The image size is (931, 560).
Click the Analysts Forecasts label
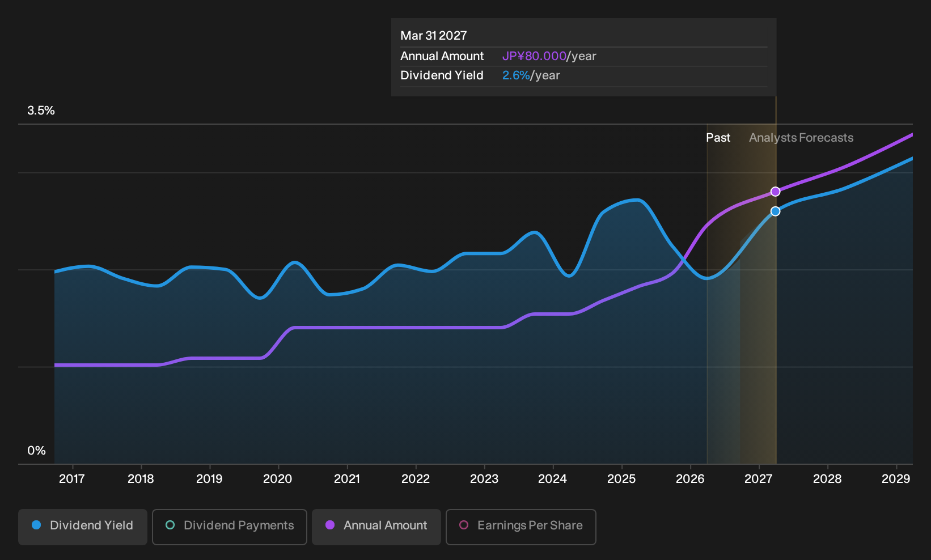click(x=801, y=138)
